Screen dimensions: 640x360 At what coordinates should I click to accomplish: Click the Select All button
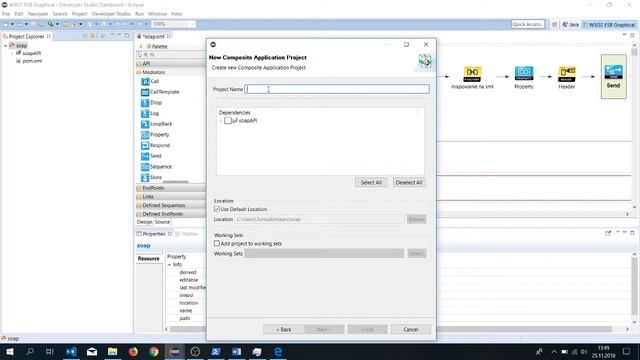[371, 182]
